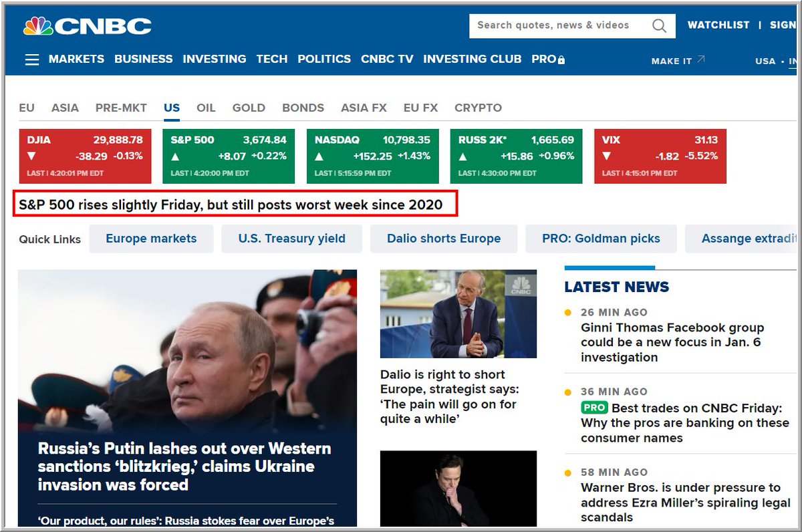Click the green PRO badge
802x532 pixels.
(x=594, y=407)
